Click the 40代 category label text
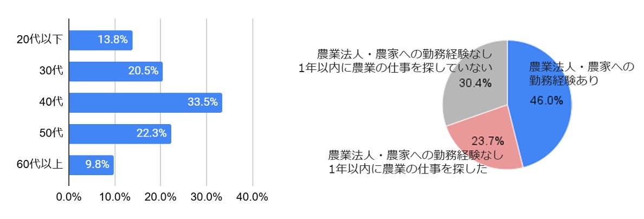Viewport: 644px width, 219px height. click(x=50, y=102)
